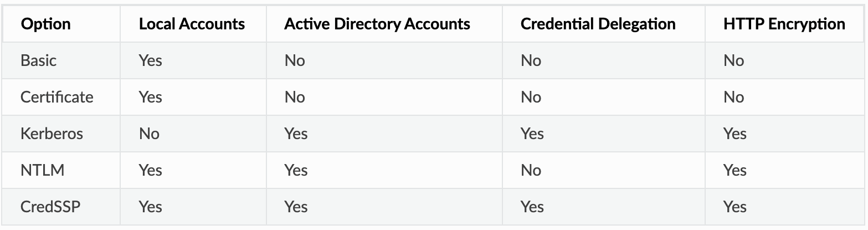Select the Certificate row label
This screenshot has width=868, height=230.
point(57,97)
